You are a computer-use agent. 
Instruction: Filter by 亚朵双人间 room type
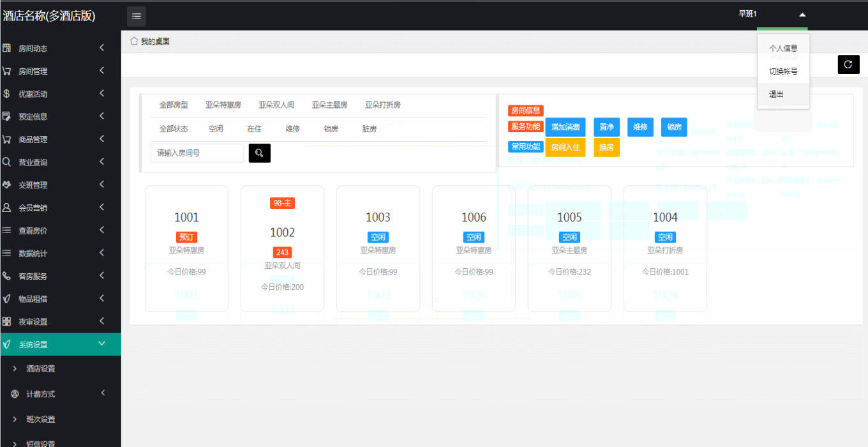point(276,105)
